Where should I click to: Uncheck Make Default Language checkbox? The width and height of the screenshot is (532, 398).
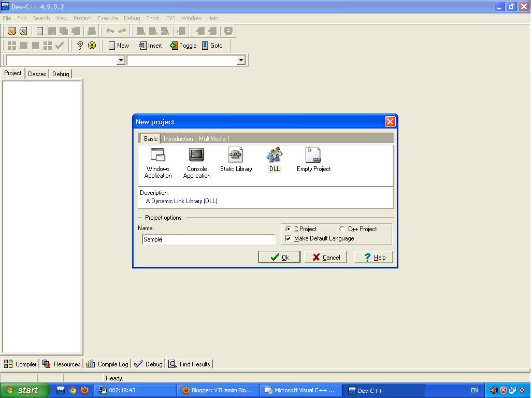click(x=288, y=238)
